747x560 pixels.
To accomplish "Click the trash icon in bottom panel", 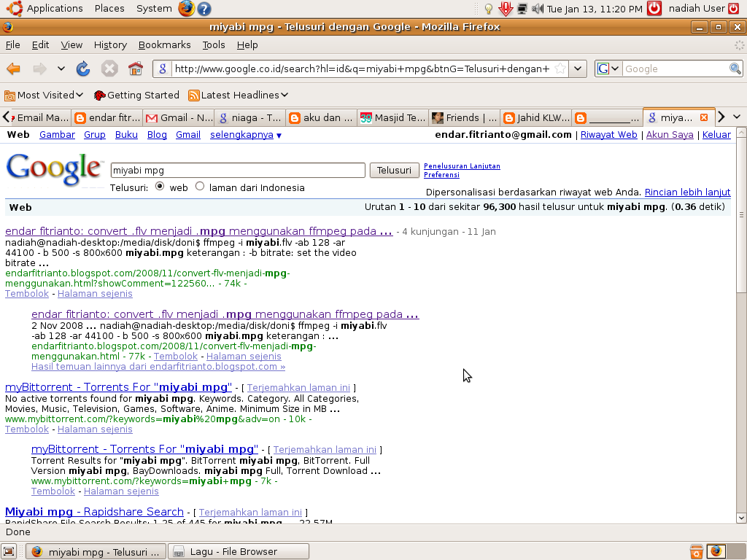I will (x=696, y=551).
